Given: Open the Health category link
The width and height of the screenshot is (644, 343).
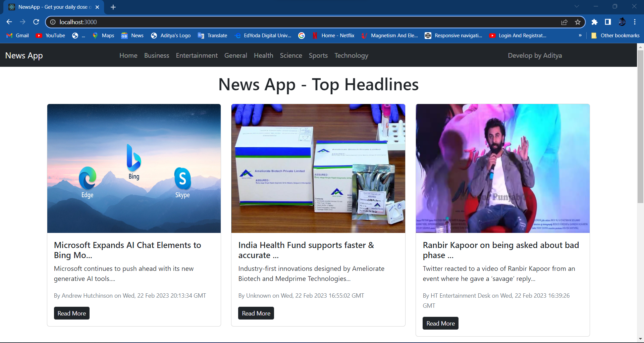Looking at the screenshot, I should [264, 55].
